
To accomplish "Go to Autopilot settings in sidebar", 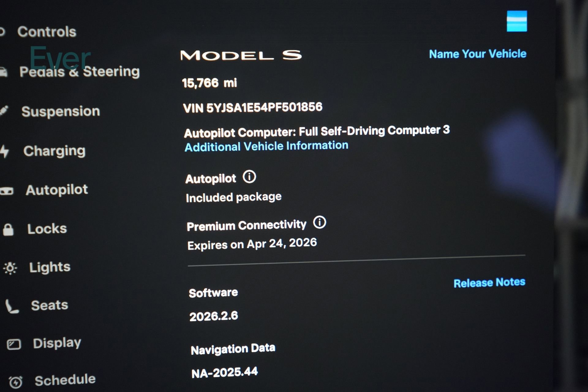I will [x=57, y=190].
